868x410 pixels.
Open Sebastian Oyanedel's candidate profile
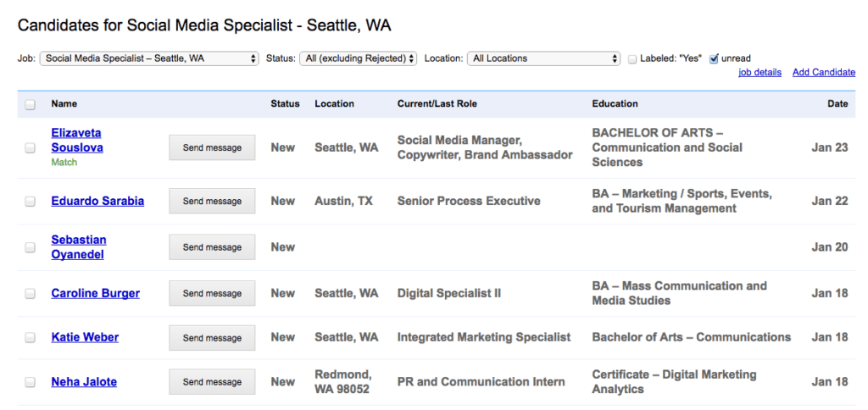pos(79,247)
